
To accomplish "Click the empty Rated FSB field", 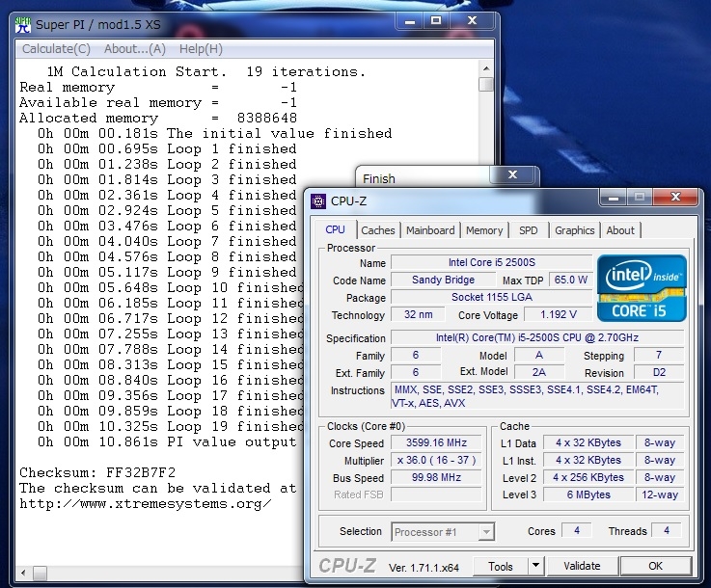I will (x=436, y=494).
